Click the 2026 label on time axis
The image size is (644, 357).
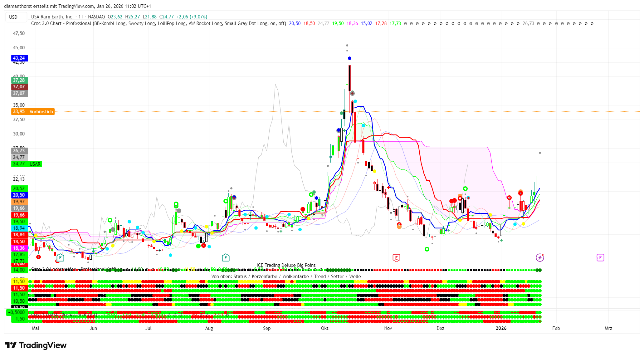pos(501,328)
